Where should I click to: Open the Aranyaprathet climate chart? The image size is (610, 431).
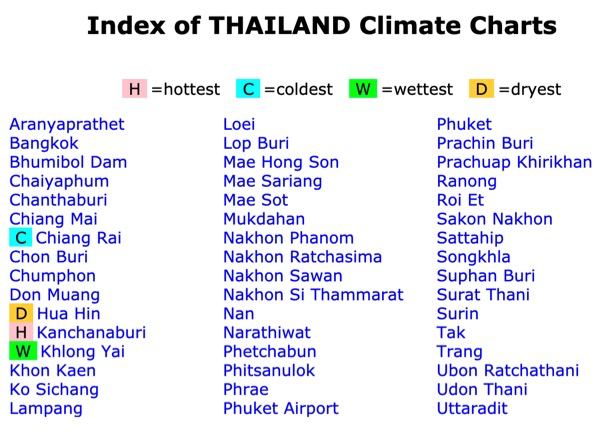(x=67, y=125)
